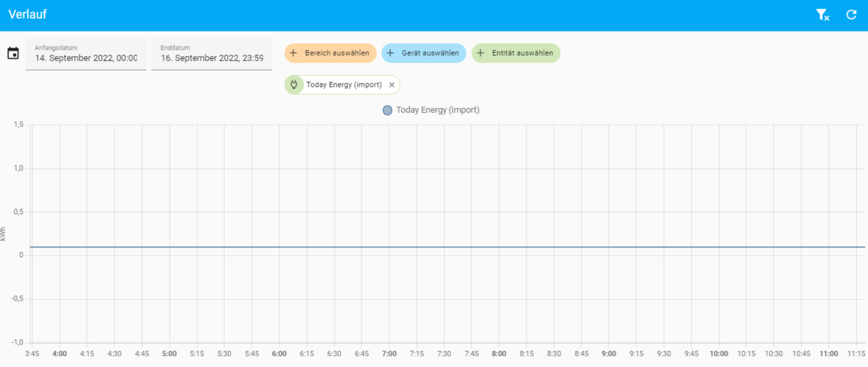Image resolution: width=868 pixels, height=367 pixels.
Task: Click the 3:45 time axis label
Action: 32,354
